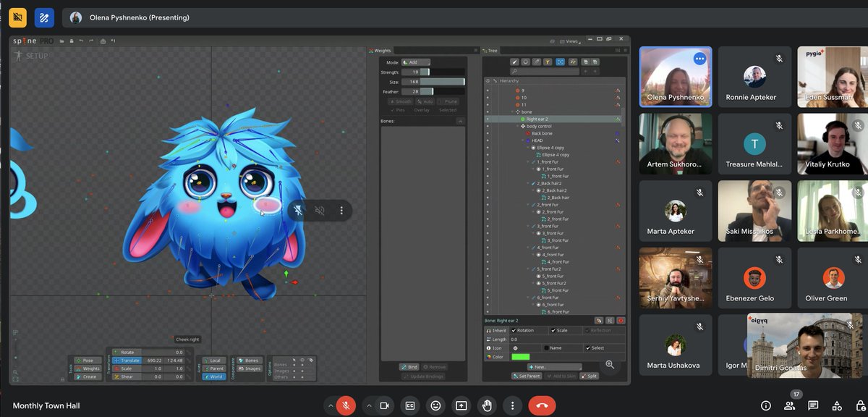Collapse the 1_front Fur bone node

pos(529,162)
